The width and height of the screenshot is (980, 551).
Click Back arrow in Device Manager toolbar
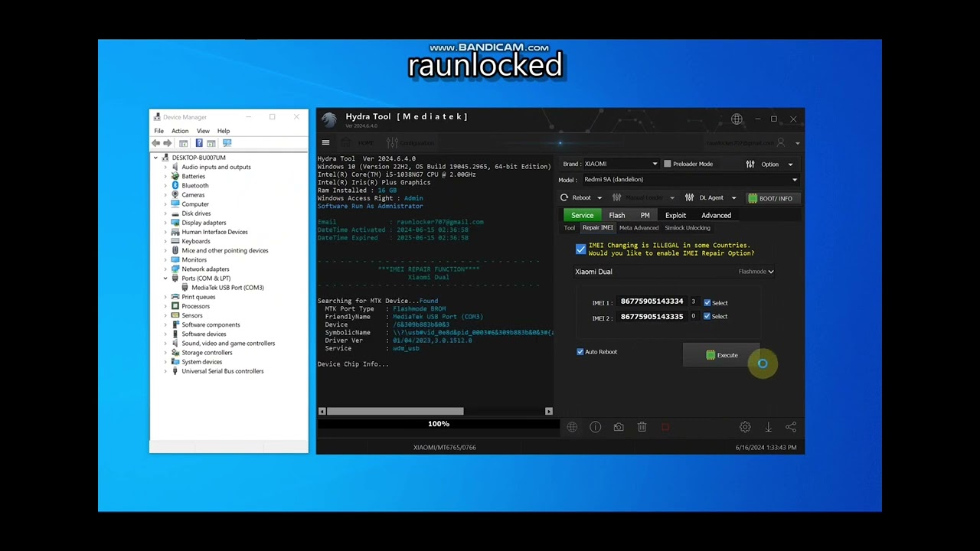pyautogui.click(x=156, y=143)
